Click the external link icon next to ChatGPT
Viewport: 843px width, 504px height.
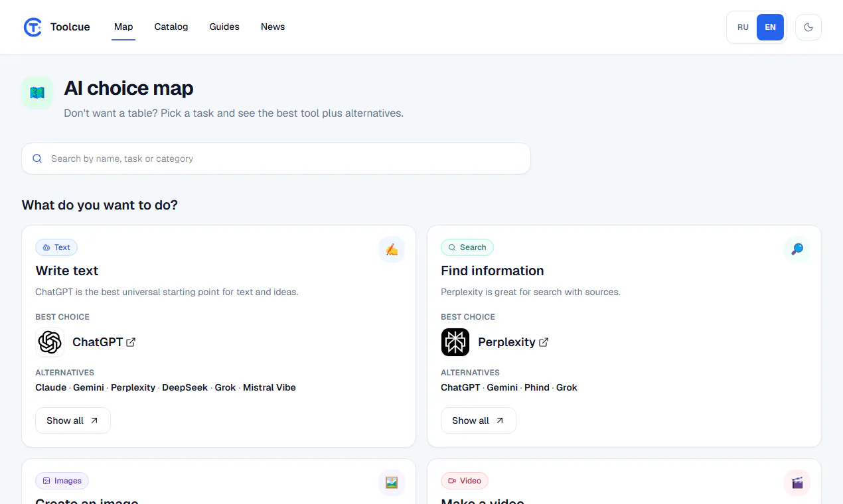tap(131, 342)
